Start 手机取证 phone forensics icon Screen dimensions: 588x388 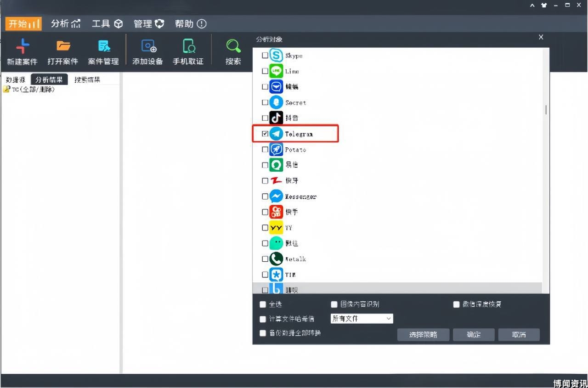188,46
